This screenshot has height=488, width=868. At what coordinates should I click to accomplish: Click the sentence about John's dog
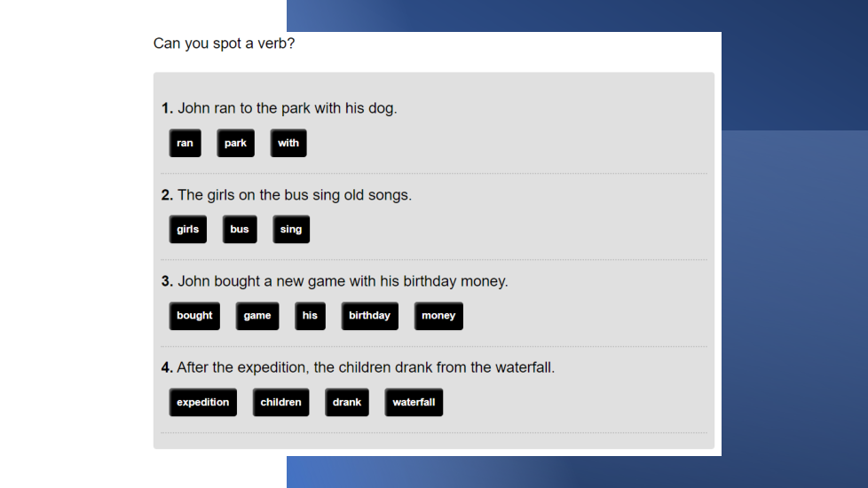287,108
